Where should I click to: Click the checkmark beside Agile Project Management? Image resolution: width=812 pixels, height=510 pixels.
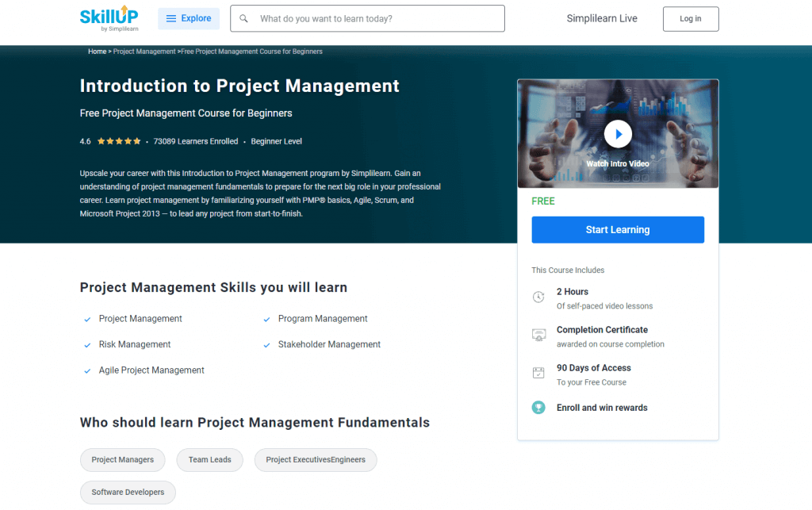click(x=87, y=371)
